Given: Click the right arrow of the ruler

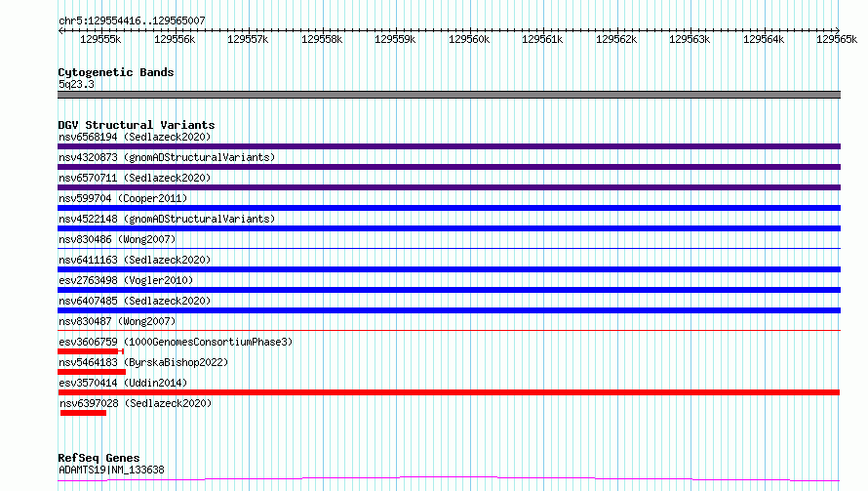Looking at the screenshot, I should click(838, 30).
